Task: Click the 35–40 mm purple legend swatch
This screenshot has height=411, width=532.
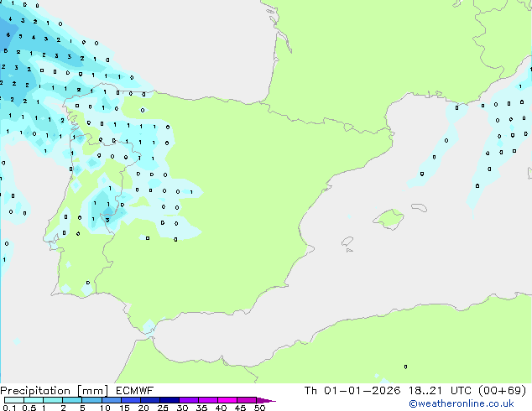Action: [x=207, y=400]
